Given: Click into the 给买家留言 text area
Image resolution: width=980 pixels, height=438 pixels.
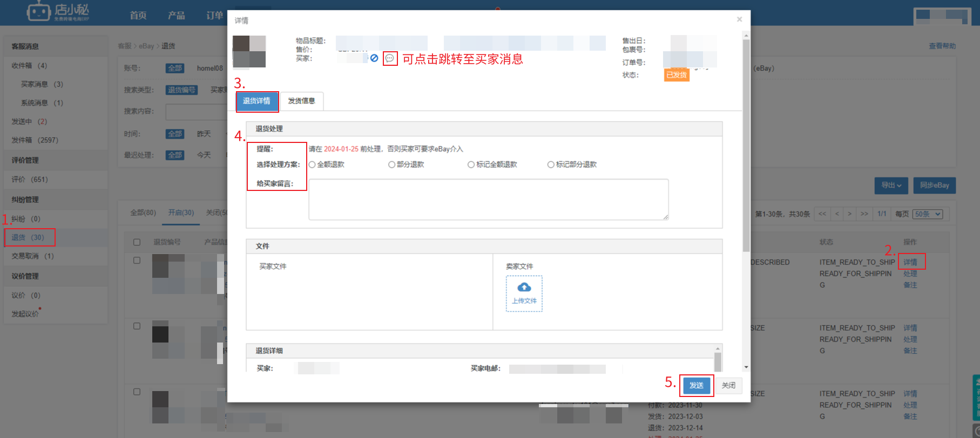Looking at the screenshot, I should [x=489, y=200].
